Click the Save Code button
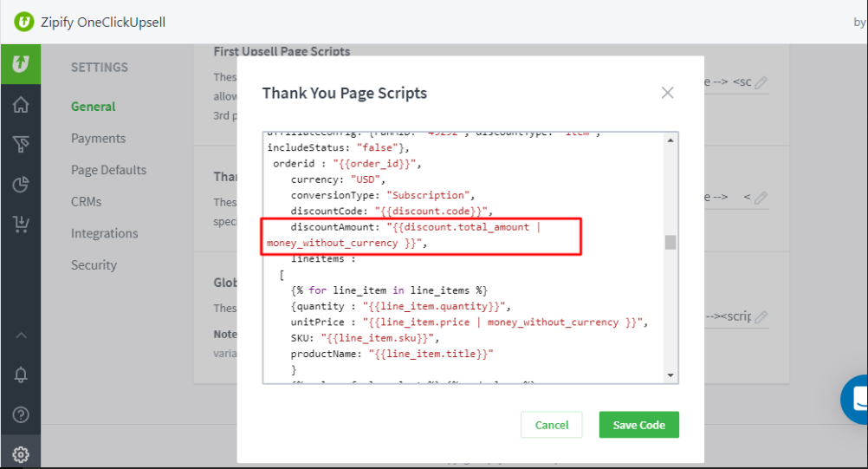 [638, 425]
